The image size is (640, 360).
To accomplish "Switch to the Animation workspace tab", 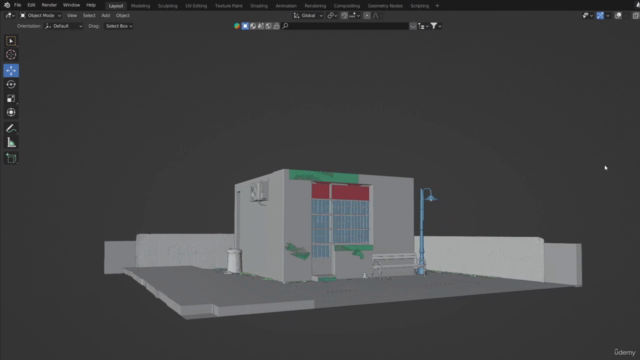I will [286, 6].
